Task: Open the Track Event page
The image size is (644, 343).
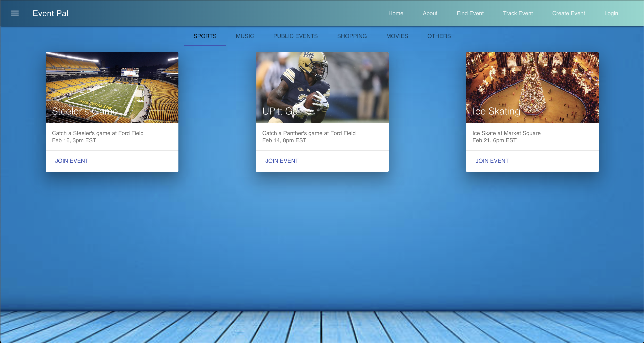Action: (518, 13)
